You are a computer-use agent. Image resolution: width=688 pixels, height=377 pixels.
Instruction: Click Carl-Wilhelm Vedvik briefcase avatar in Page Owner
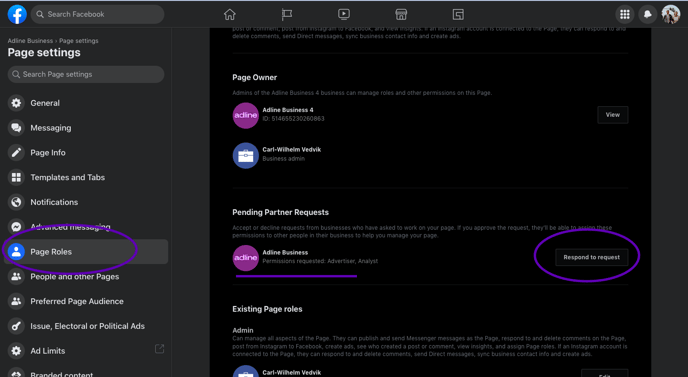pyautogui.click(x=245, y=155)
